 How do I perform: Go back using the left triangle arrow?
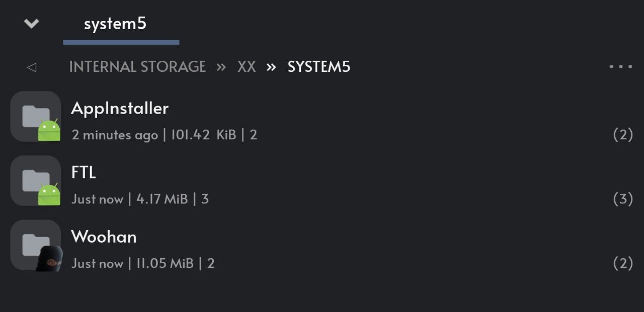point(32,67)
